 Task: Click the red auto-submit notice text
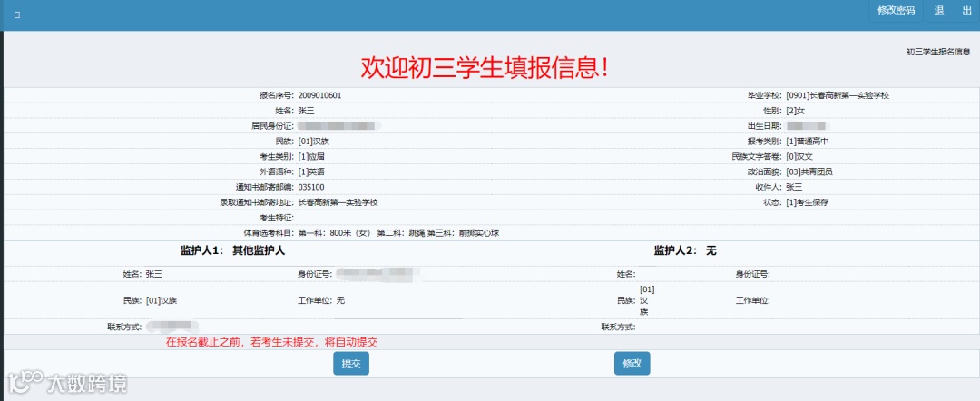(x=271, y=342)
